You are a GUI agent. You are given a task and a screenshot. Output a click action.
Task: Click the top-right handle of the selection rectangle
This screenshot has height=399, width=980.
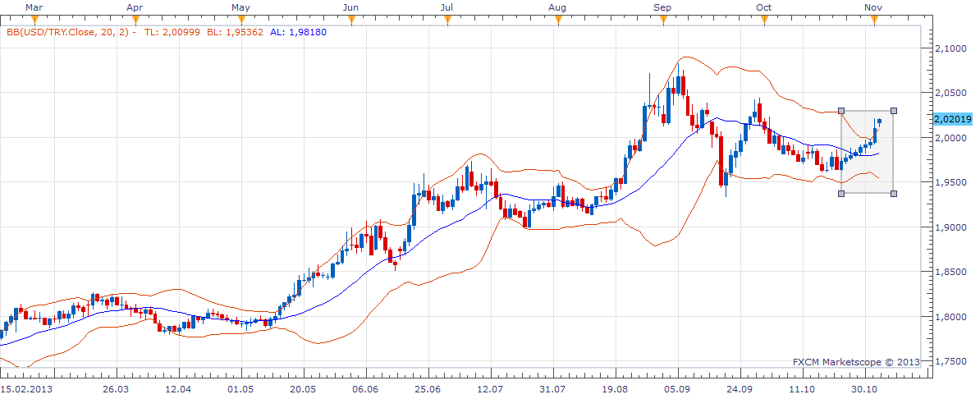click(894, 111)
